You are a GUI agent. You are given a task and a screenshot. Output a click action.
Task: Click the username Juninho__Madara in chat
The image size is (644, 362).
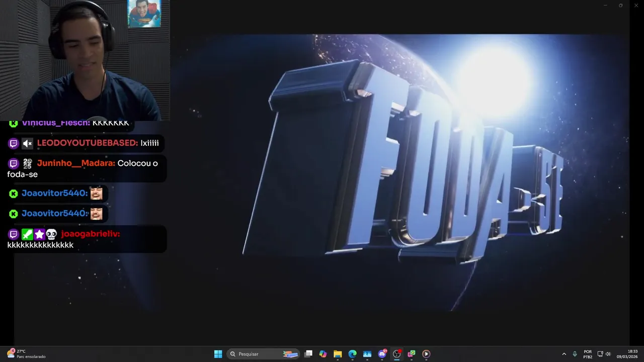click(x=76, y=163)
